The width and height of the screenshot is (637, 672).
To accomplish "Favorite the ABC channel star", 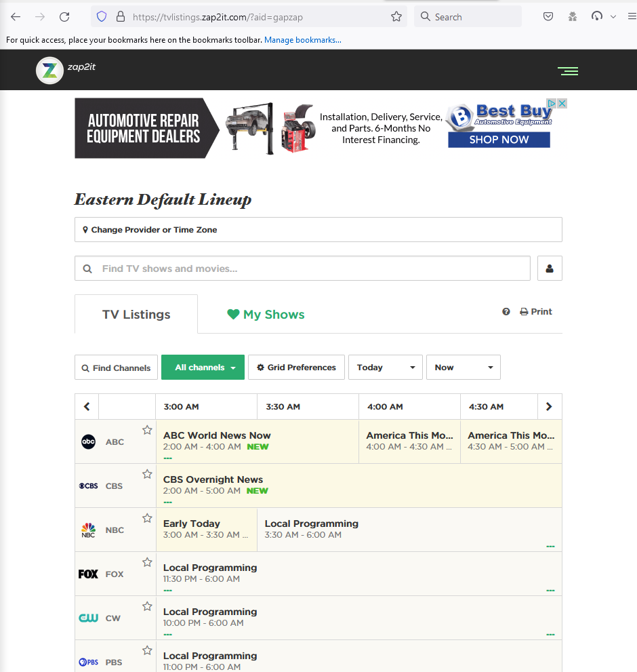I will coord(147,430).
